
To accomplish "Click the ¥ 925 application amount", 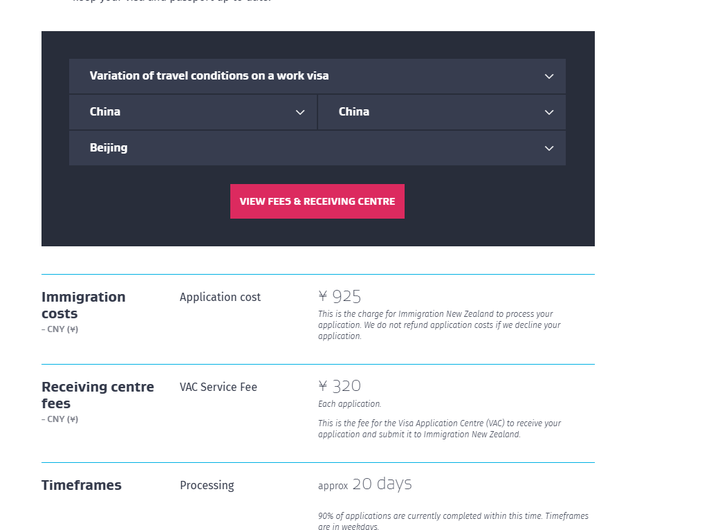I will click(x=340, y=297).
